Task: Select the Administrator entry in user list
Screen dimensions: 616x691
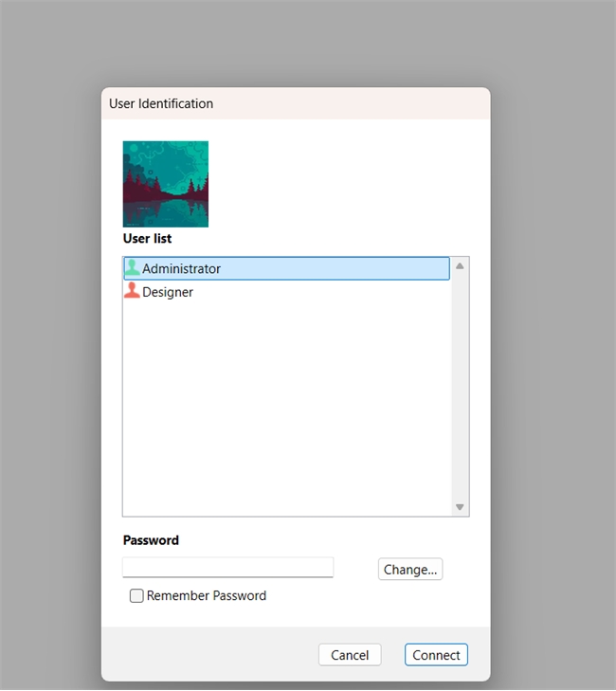Action: click(286, 268)
